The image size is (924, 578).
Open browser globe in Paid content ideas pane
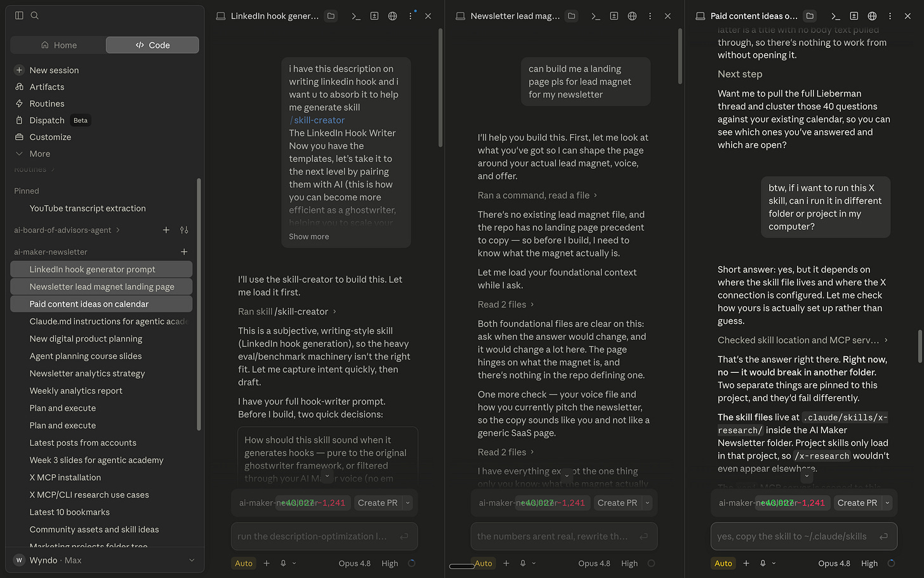[872, 16]
